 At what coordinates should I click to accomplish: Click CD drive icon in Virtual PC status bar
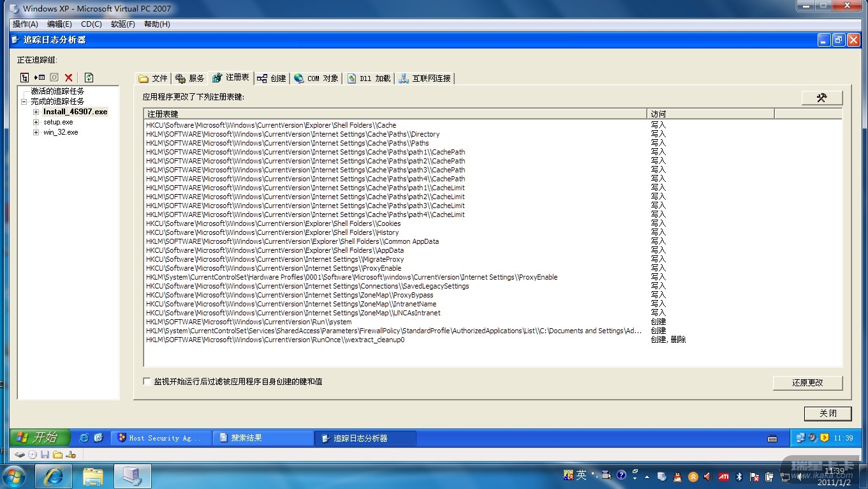[x=33, y=455]
